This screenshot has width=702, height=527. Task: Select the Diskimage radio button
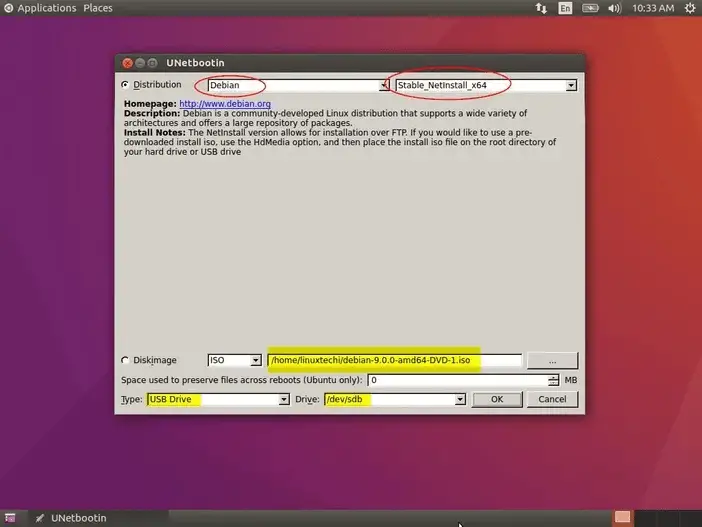[x=125, y=360]
